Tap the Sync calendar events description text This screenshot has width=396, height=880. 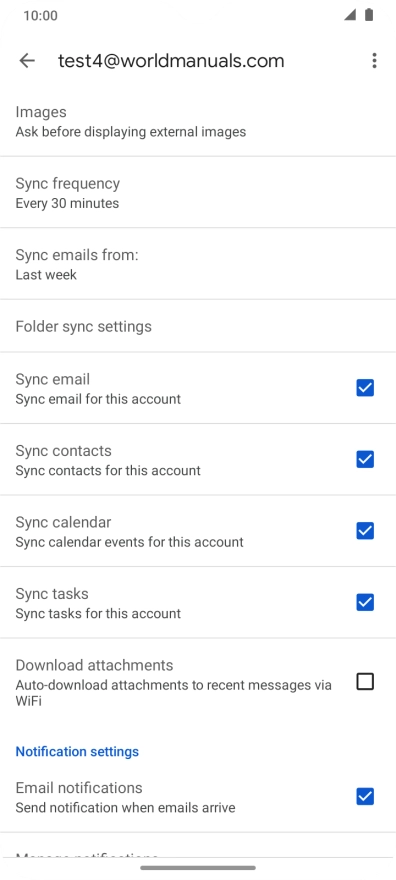tap(130, 542)
